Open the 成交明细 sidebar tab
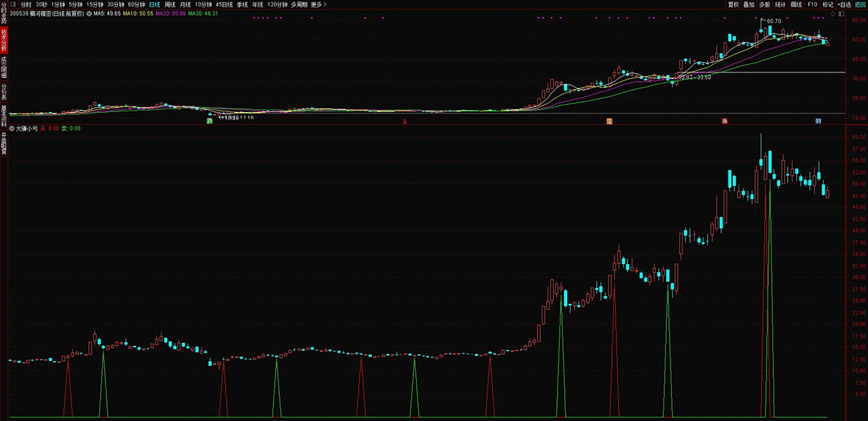868x421 pixels. [x=4, y=67]
